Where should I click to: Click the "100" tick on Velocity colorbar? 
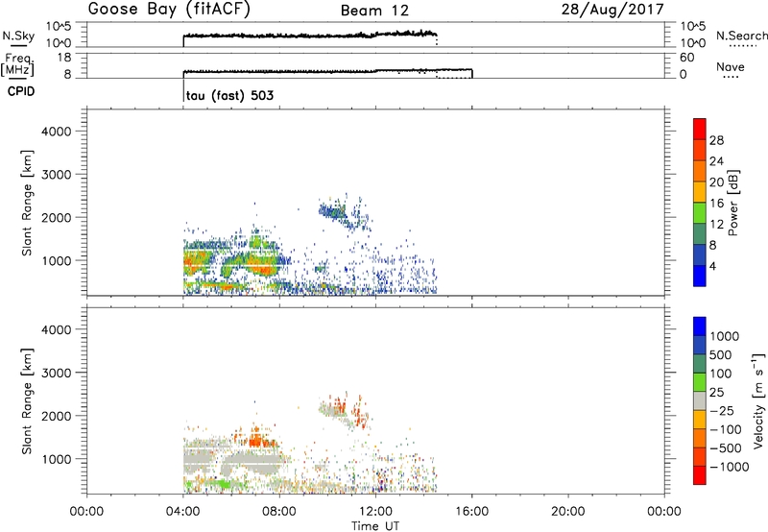pyautogui.click(x=721, y=374)
